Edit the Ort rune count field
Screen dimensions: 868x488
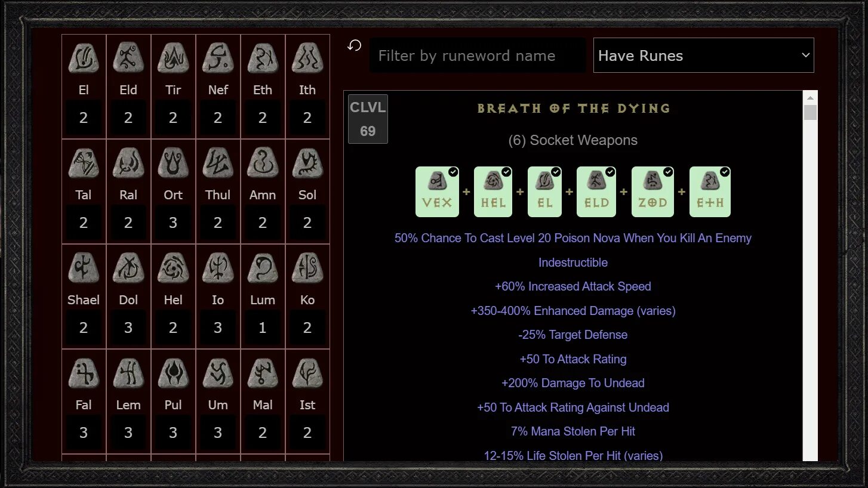pos(173,223)
